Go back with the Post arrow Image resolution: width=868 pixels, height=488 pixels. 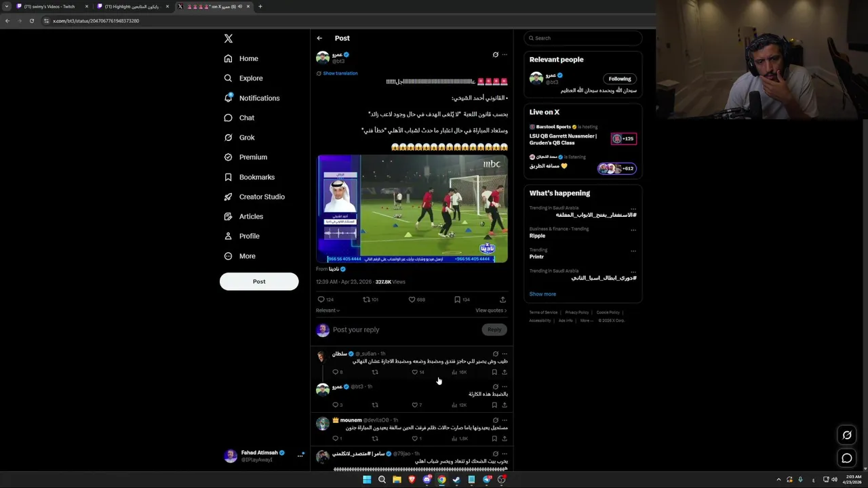[319, 38]
